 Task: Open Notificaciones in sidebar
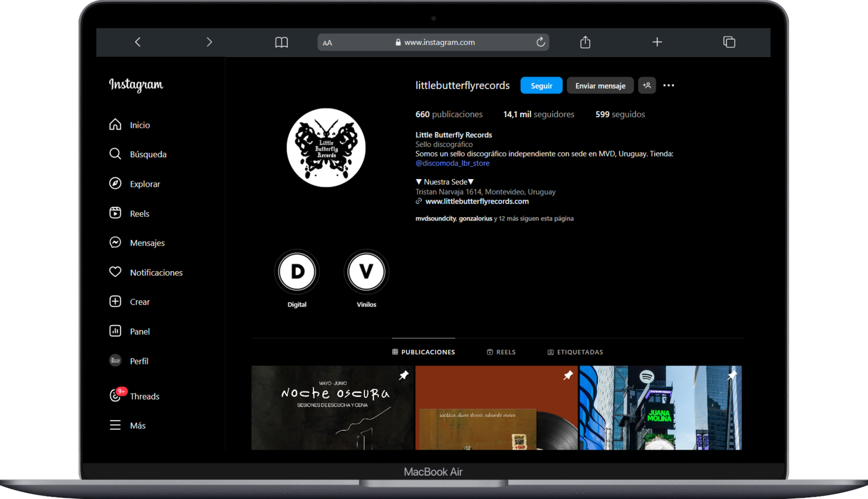[x=146, y=272]
